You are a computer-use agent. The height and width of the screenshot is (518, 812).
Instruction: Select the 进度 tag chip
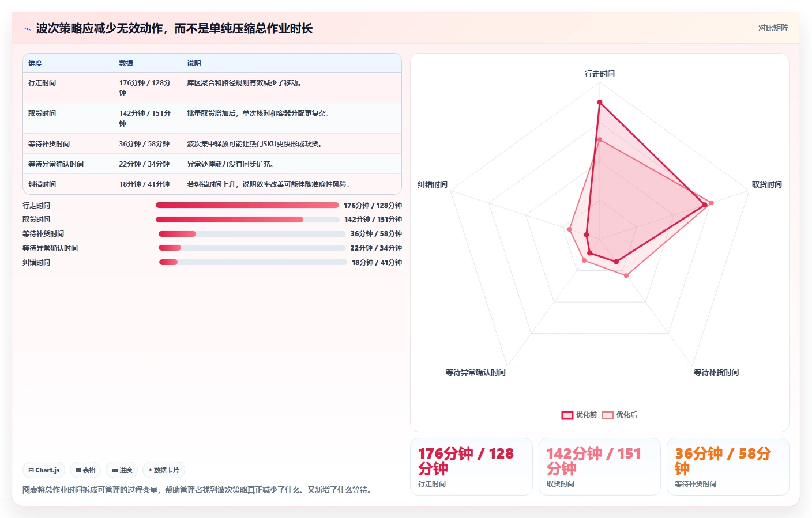click(x=122, y=470)
